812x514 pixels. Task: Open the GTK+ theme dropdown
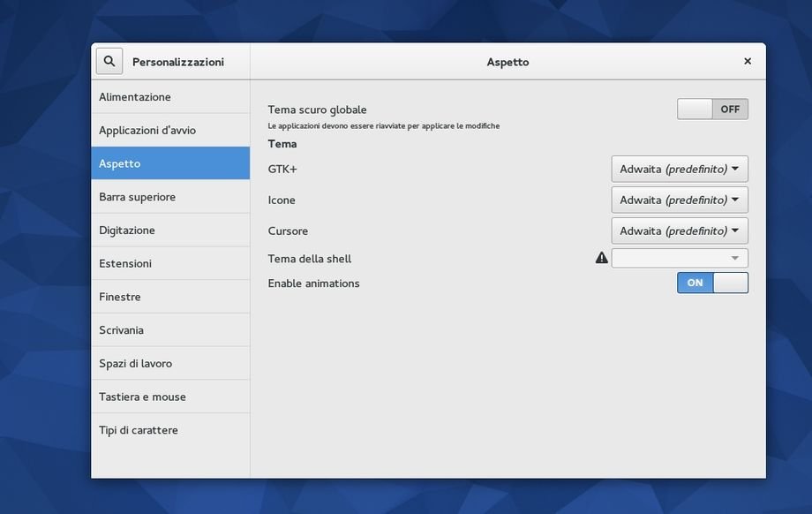(680, 169)
